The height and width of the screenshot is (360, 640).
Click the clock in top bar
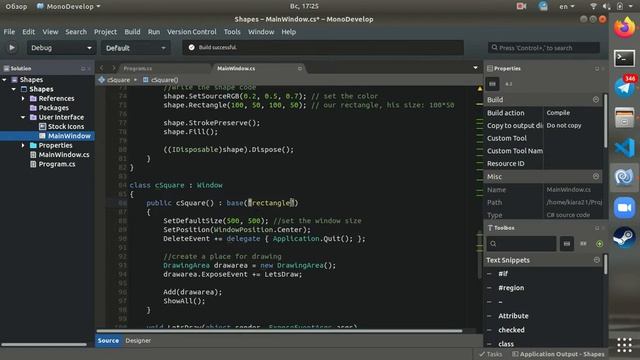[304, 6]
